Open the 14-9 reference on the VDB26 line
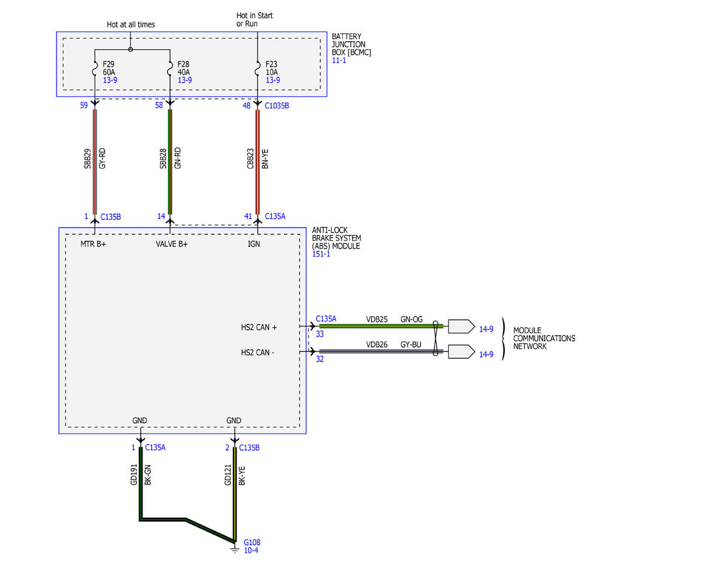This screenshot has width=728, height=562. [x=486, y=355]
